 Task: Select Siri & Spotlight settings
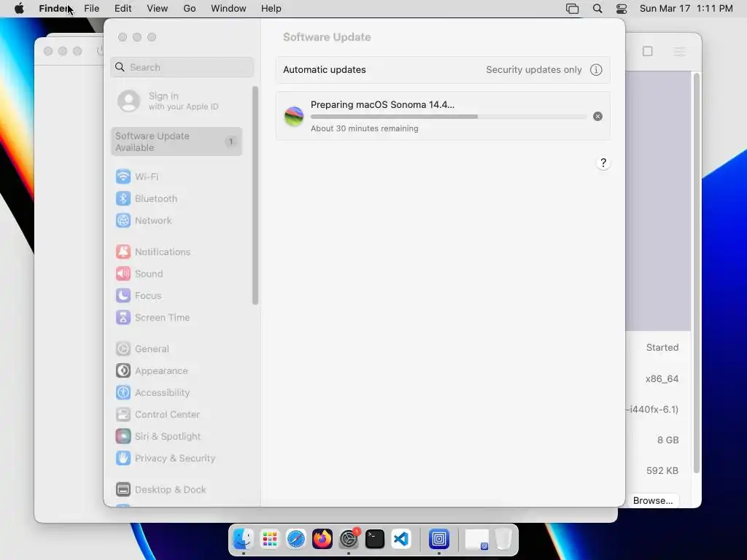[x=158, y=437]
